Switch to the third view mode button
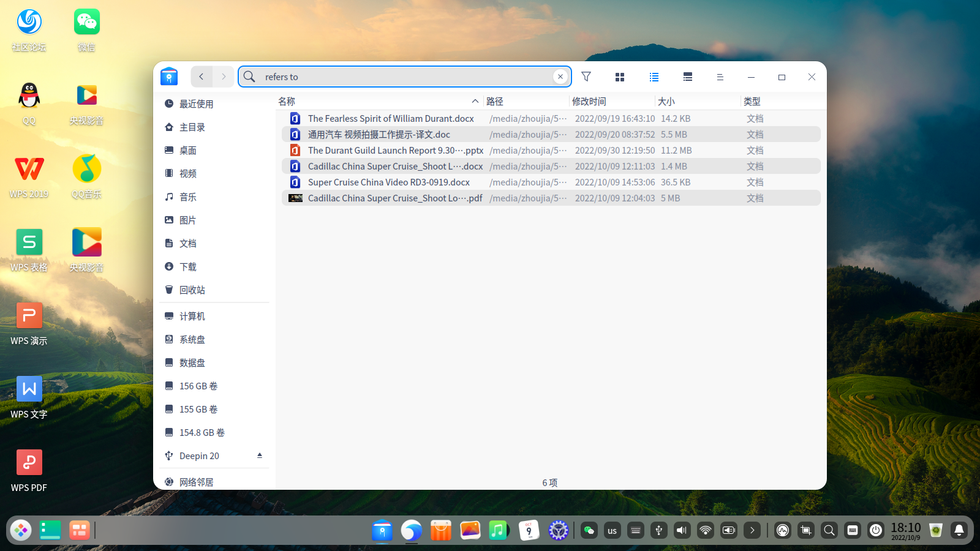This screenshot has width=980, height=551. point(688,77)
